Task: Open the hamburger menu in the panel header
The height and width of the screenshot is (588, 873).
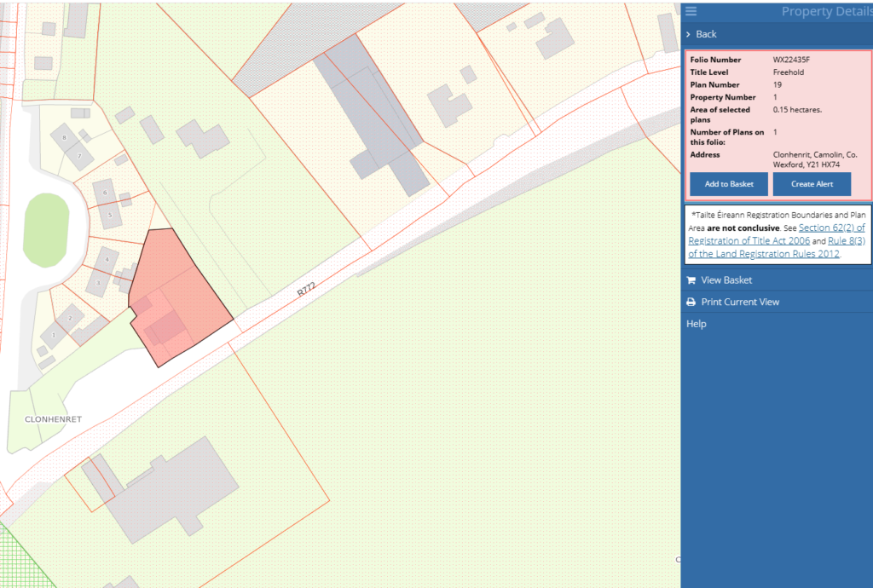Action: [691, 11]
